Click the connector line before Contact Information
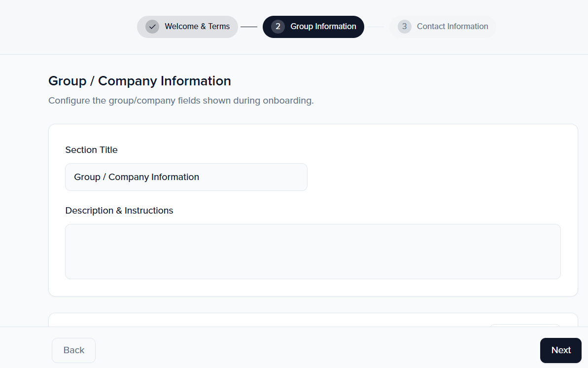The width and height of the screenshot is (588, 368). pos(376,27)
